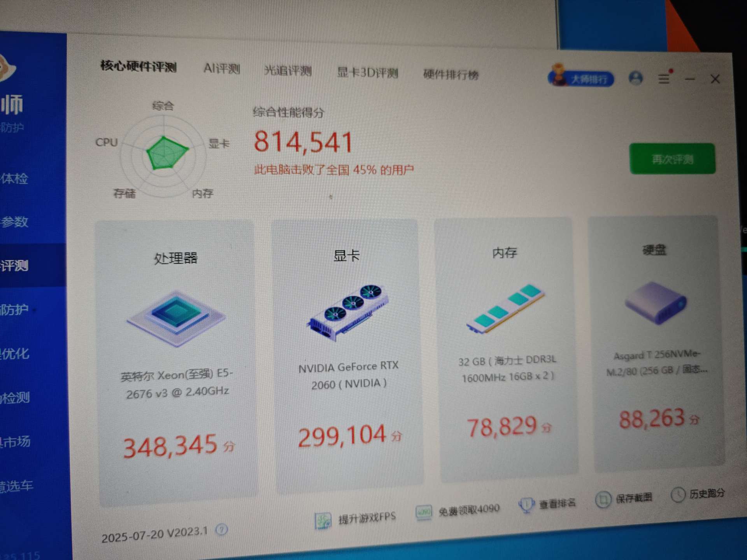Click the app logo in the sidebar
Image resolution: width=747 pixels, height=560 pixels.
[7, 68]
